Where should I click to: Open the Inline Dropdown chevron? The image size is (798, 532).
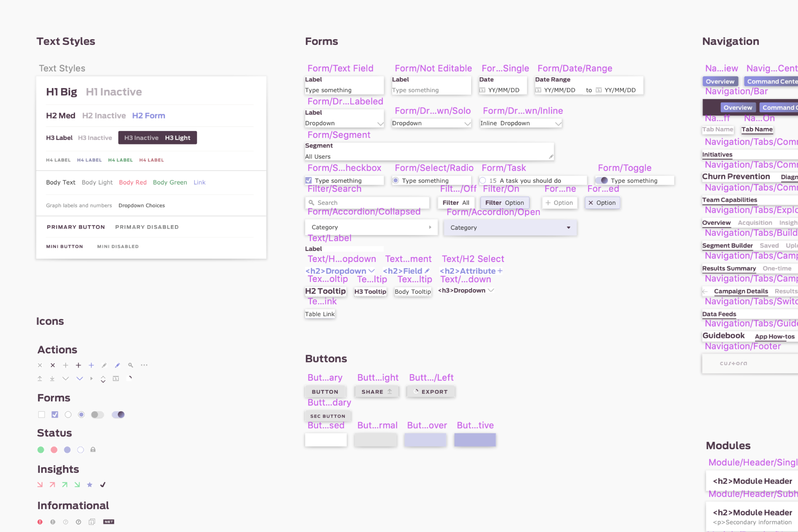click(558, 123)
